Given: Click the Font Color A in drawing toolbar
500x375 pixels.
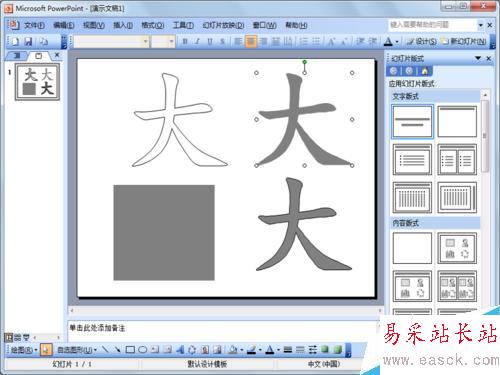Looking at the screenshot, I should point(270,350).
